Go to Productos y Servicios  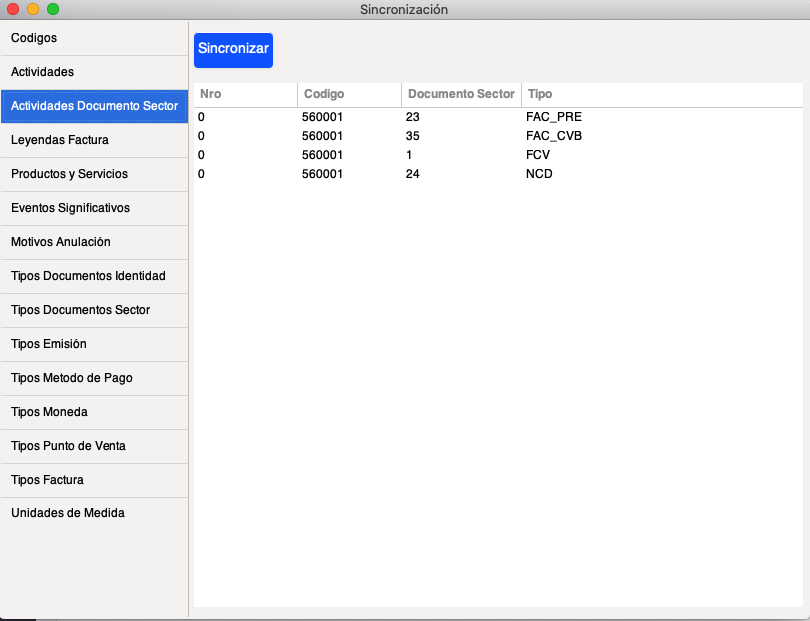[94, 174]
